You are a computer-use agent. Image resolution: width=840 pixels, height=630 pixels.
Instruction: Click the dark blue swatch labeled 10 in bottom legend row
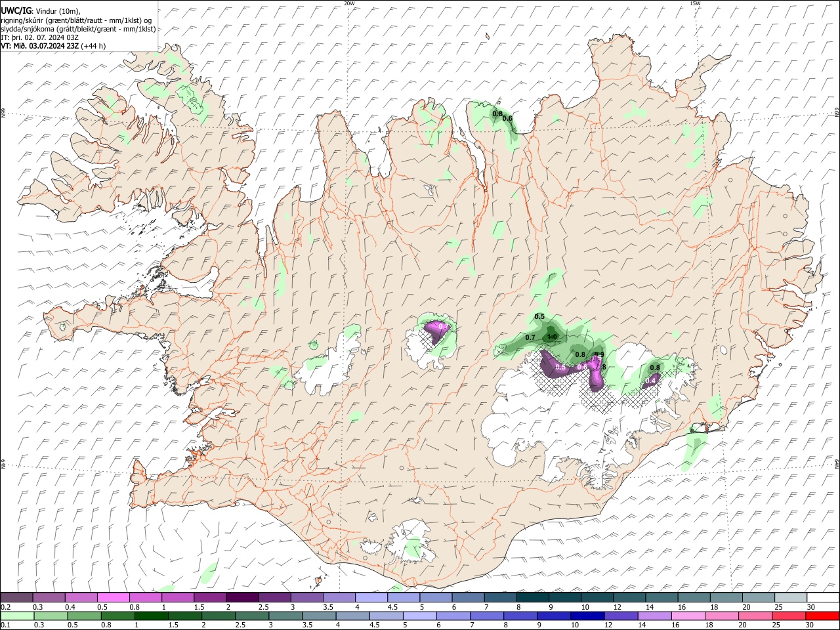tap(586, 616)
